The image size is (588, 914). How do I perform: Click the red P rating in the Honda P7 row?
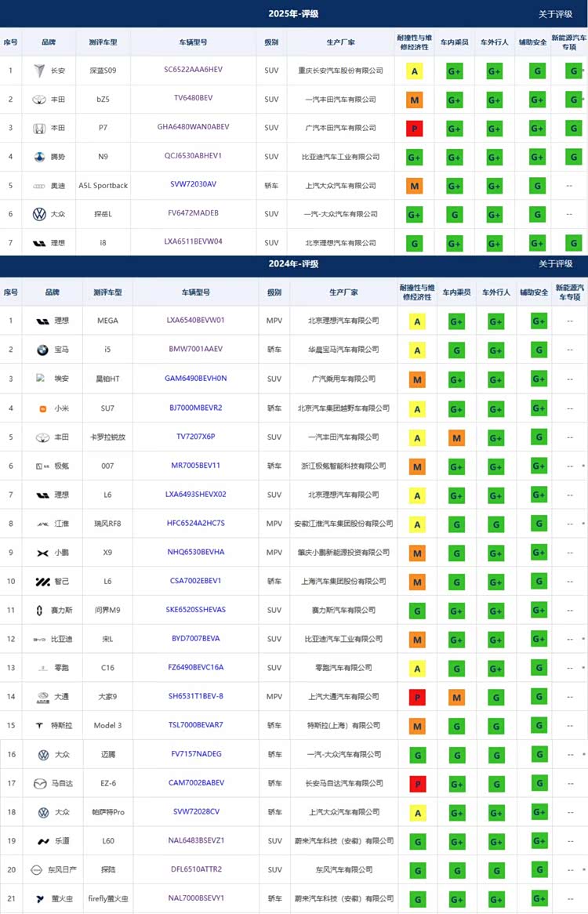[414, 129]
